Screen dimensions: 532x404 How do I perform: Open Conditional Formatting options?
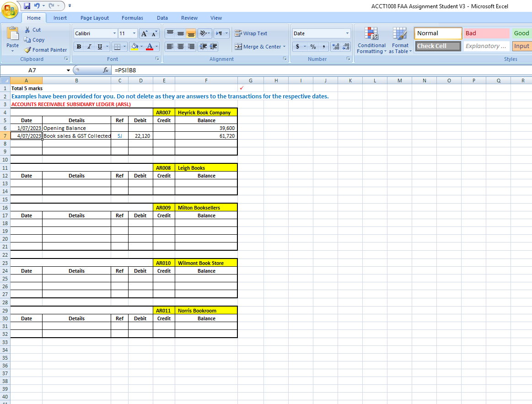(x=371, y=40)
